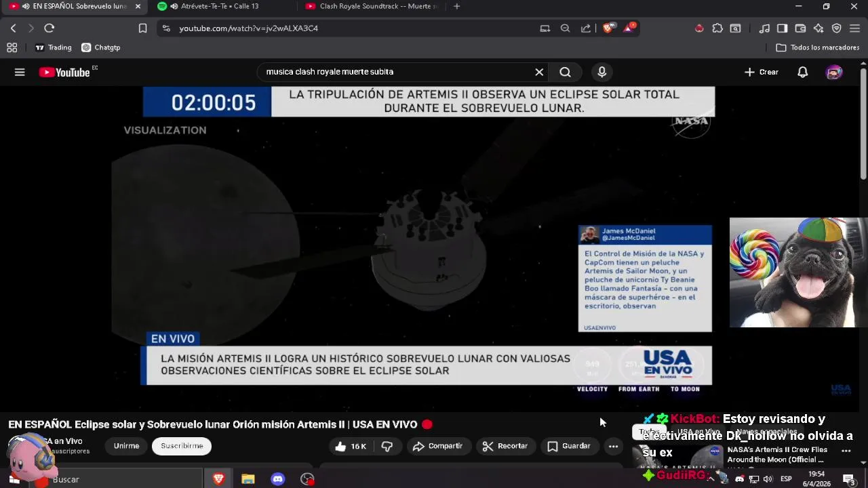Reload the page with refresh icon
Image resolution: width=868 pixels, height=488 pixels.
click(49, 28)
